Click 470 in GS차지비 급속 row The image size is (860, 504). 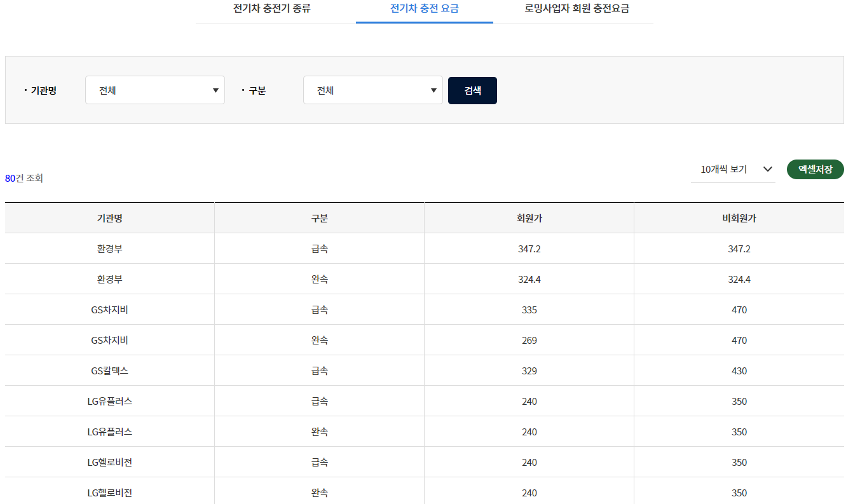739,310
